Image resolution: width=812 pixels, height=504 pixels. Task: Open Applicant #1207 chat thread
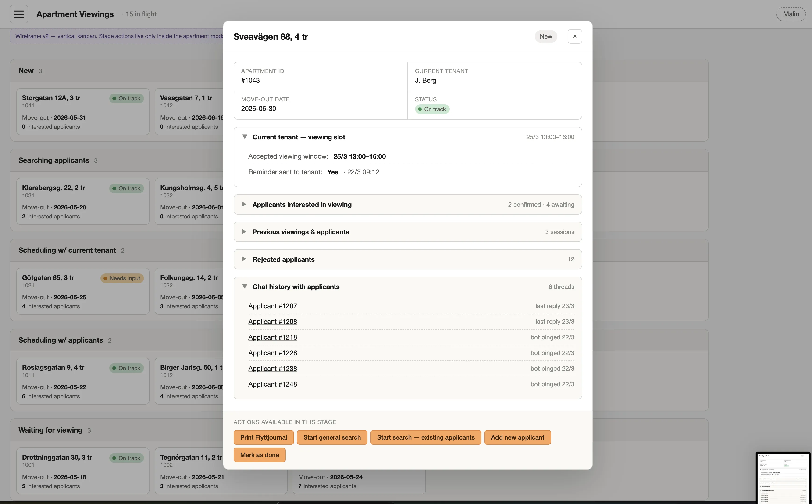click(273, 306)
